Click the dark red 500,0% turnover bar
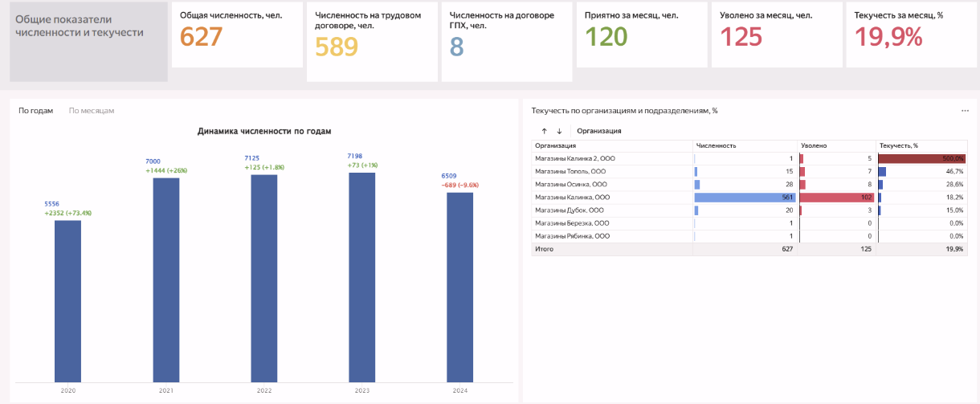Screen dimensions: 980x404 click(921, 159)
